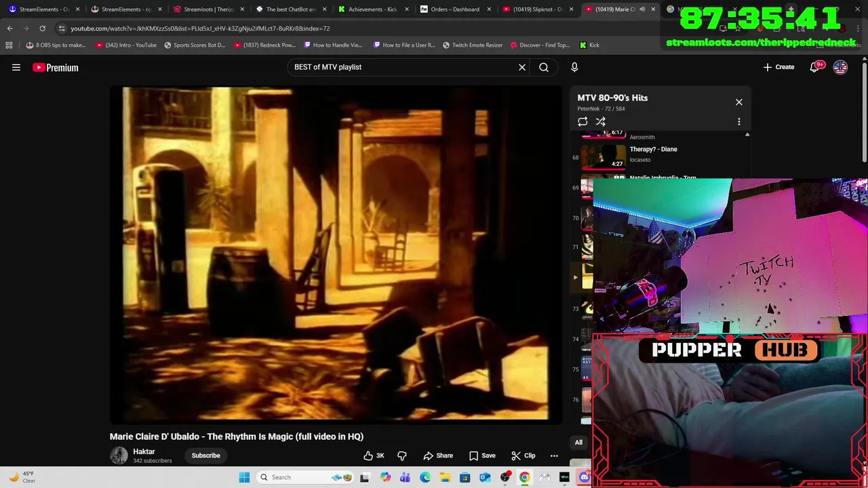Share the video
Image resolution: width=868 pixels, height=488 pixels.
point(438,455)
